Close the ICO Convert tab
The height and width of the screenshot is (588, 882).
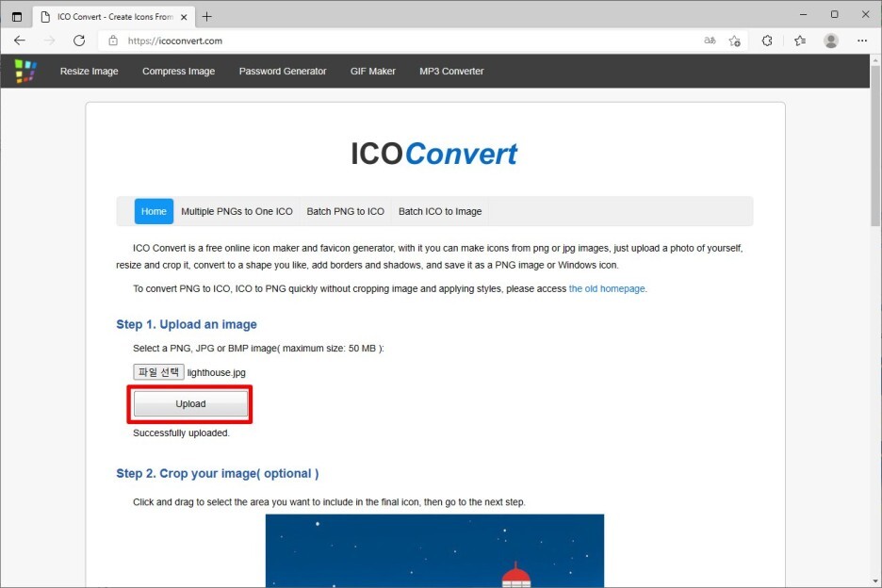point(184,17)
